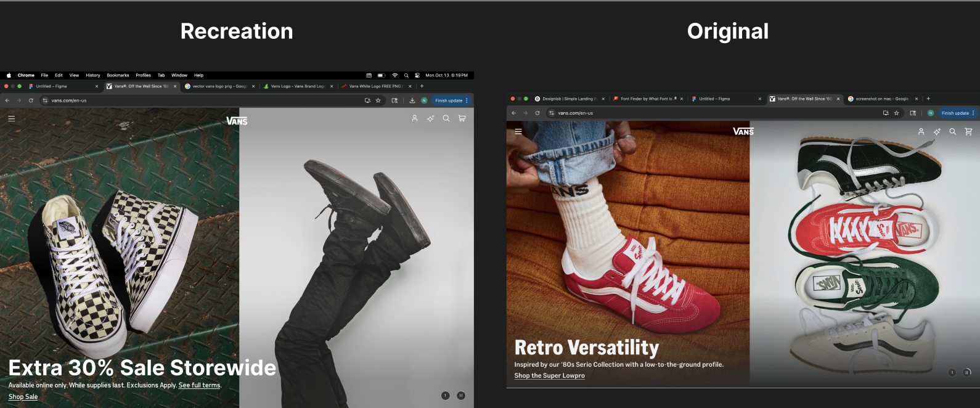The image size is (980, 408).
Task: Open site search in Original window
Action: (x=952, y=131)
